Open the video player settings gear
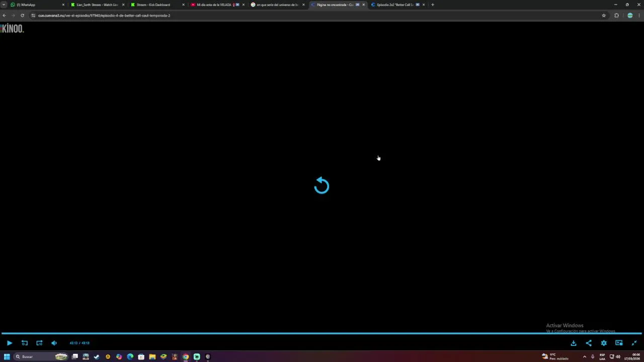Image resolution: width=644 pixels, height=362 pixels. tap(604, 343)
